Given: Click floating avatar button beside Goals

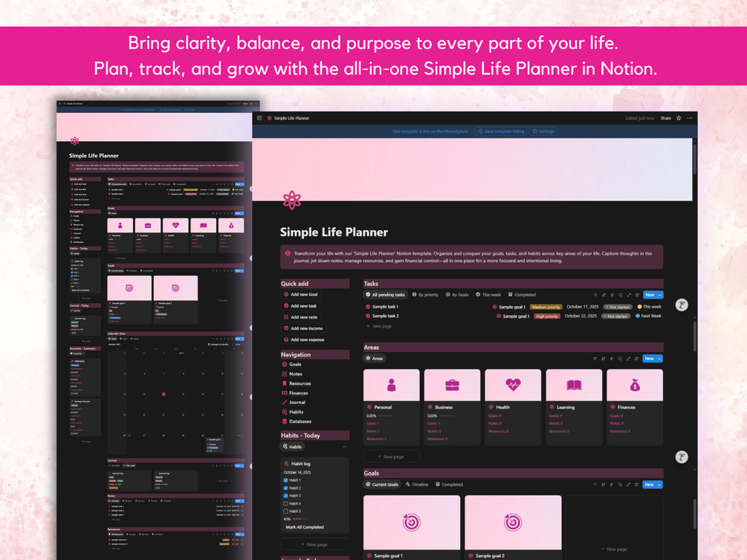Looking at the screenshot, I should click(682, 458).
